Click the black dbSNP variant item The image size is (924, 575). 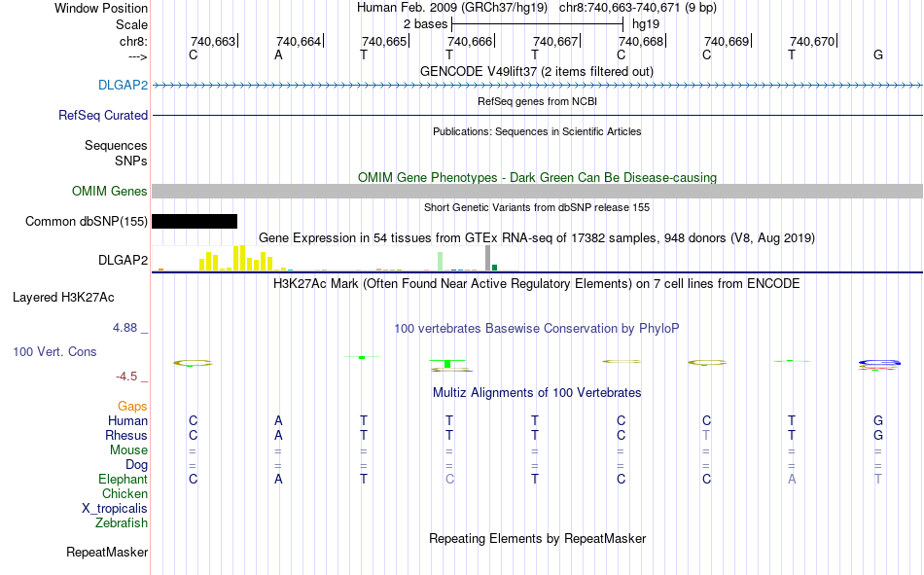pos(195,221)
